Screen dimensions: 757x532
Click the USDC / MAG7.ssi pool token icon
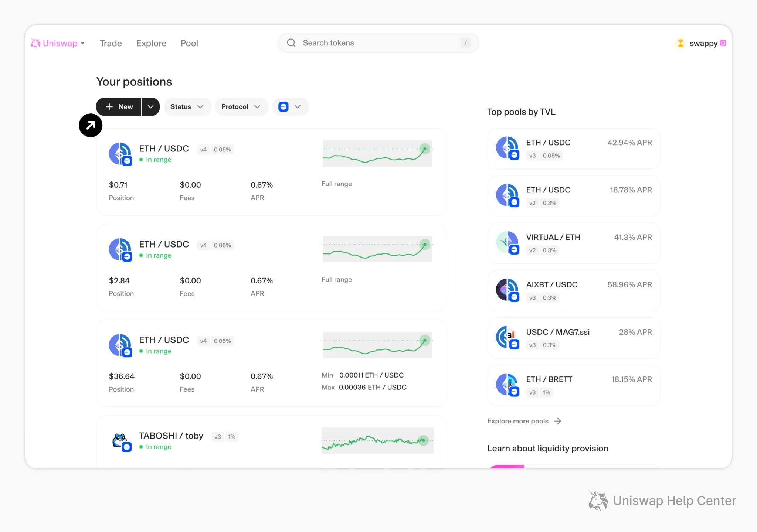(507, 337)
